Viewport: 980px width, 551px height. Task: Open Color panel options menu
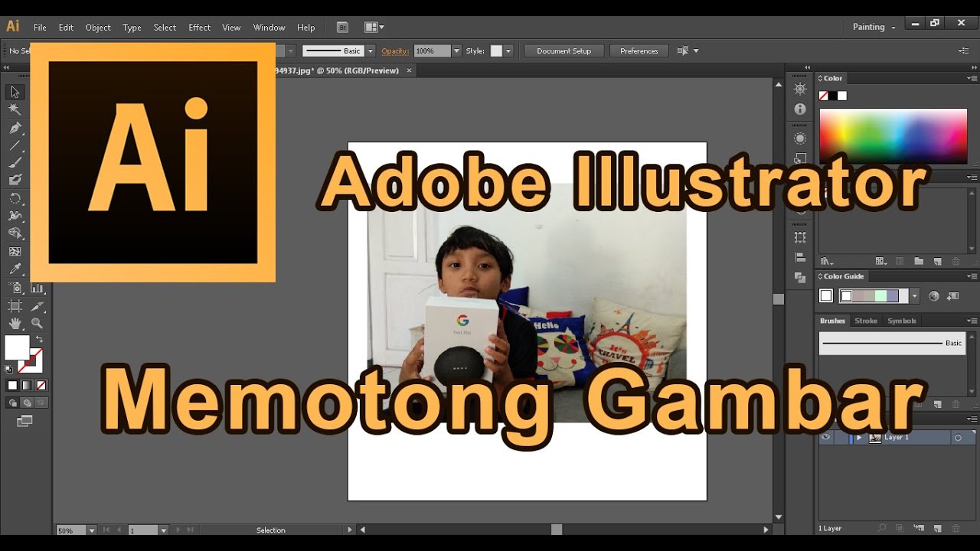[971, 78]
